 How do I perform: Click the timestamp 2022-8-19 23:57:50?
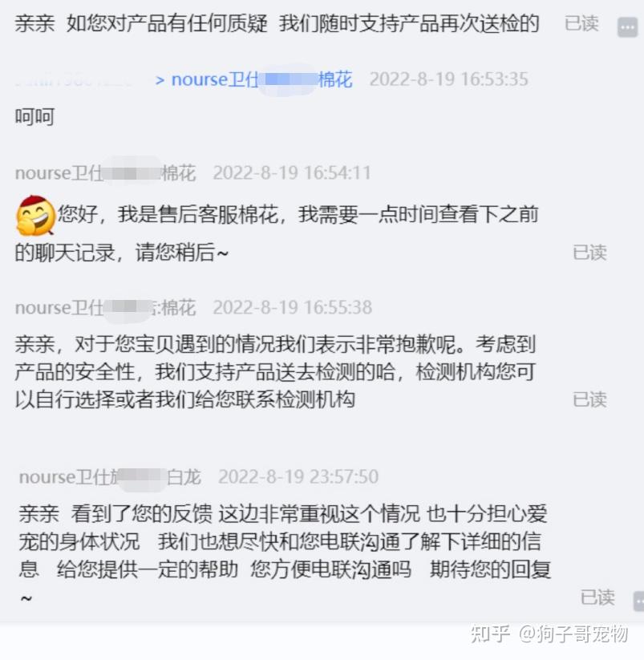(298, 477)
